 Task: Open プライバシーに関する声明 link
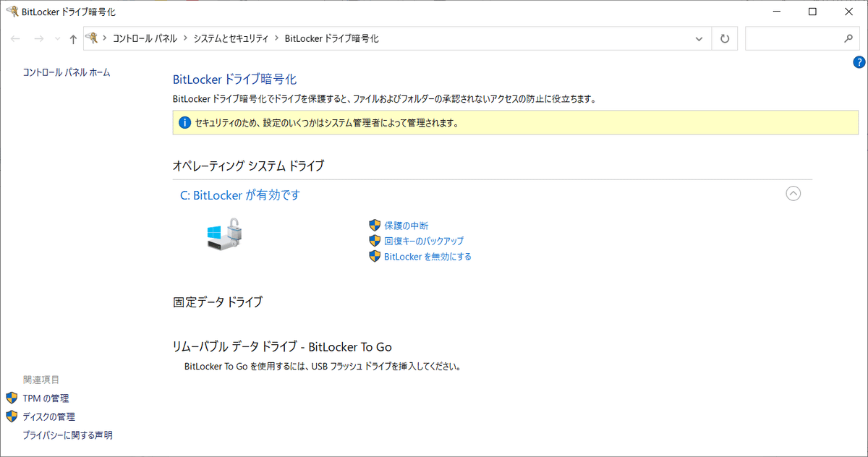pos(68,435)
